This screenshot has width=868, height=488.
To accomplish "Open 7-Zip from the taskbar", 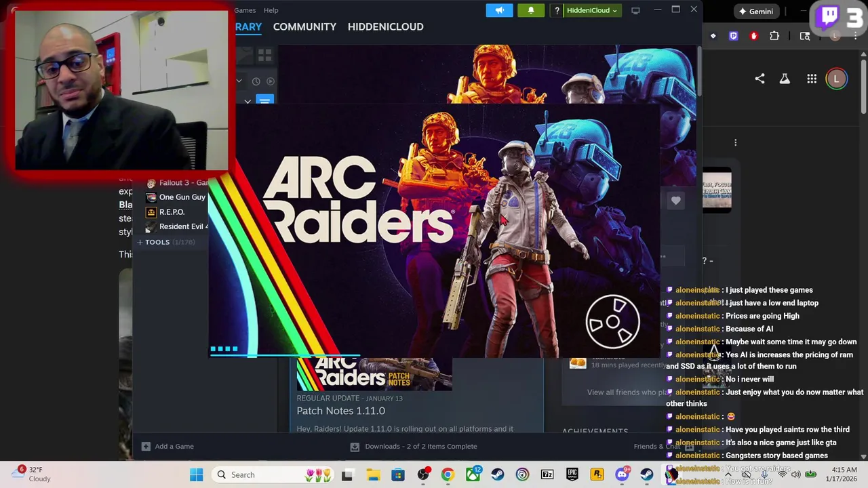I will coord(547,474).
